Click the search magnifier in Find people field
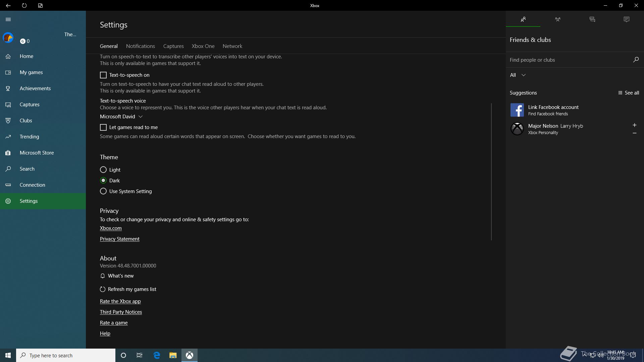The image size is (644, 362). click(636, 60)
